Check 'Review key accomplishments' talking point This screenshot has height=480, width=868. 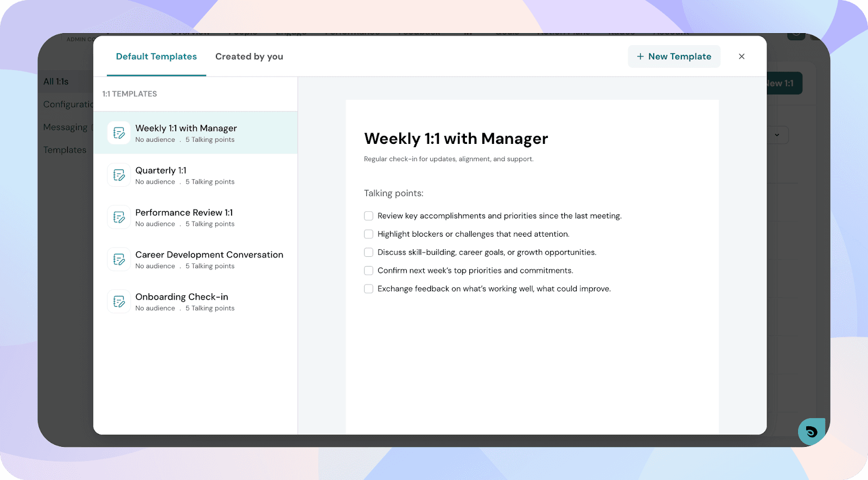368,216
